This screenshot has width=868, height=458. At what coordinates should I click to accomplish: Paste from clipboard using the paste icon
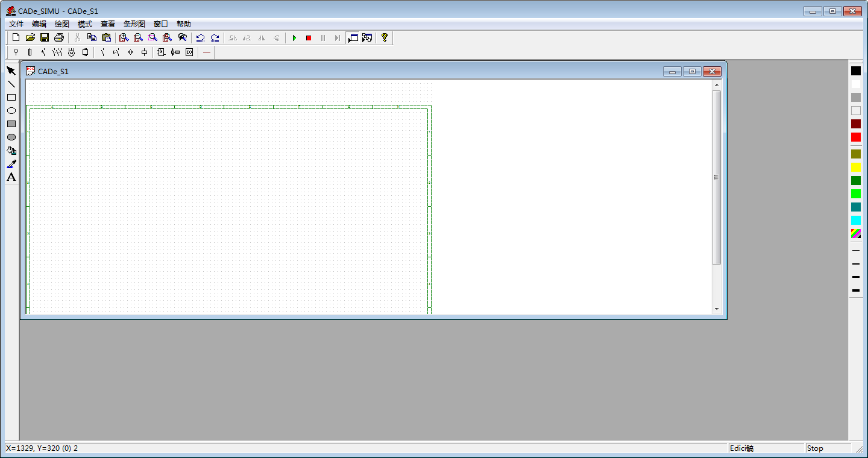point(106,37)
